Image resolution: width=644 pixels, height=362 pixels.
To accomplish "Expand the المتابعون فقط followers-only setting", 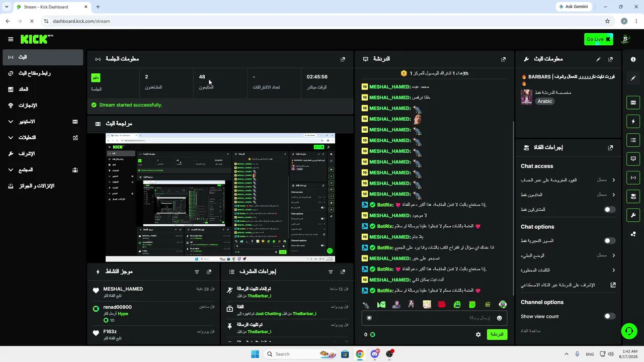I will 568,195.
